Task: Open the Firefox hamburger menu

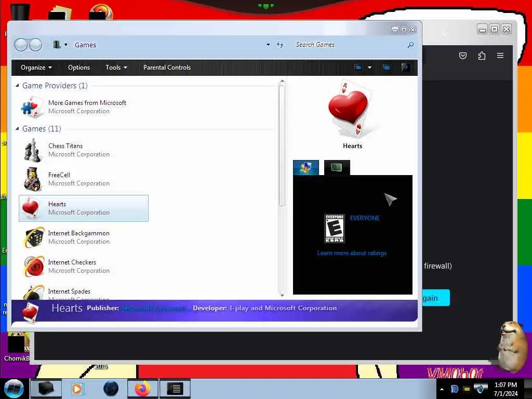Action: coord(500,55)
